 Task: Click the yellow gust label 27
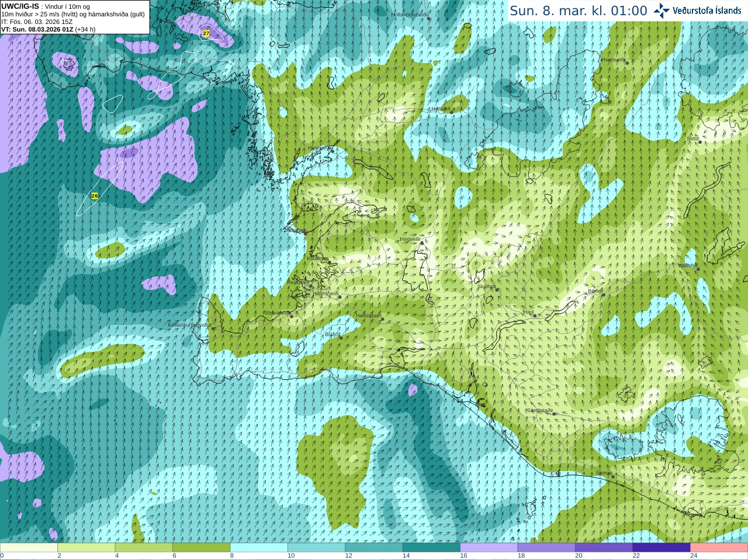[x=206, y=33]
